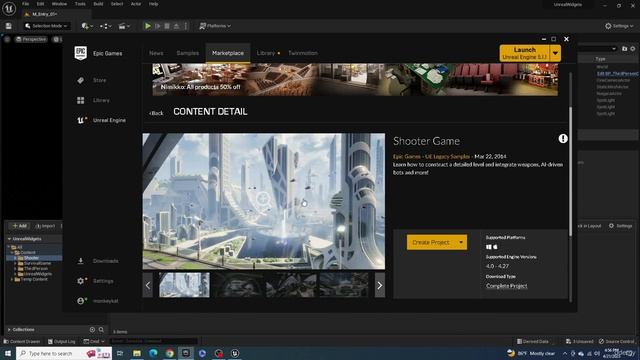Click the Add button in Content Browser
This screenshot has width=640, height=360.
click(x=19, y=226)
